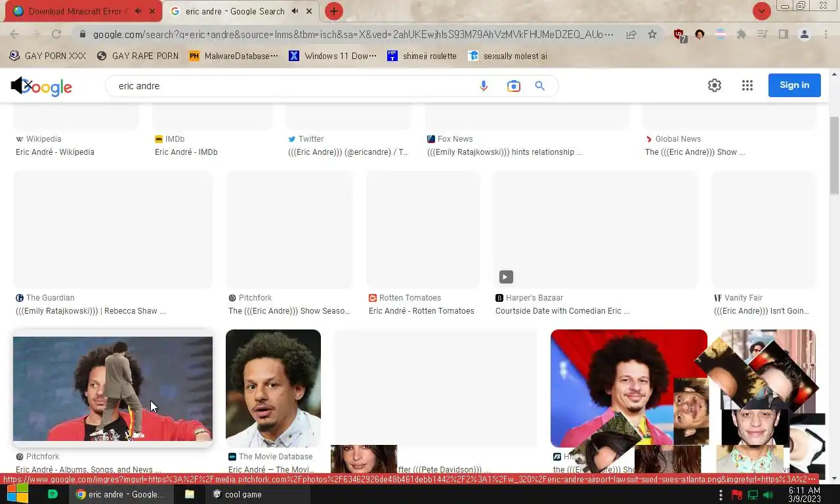Open 'Eric André - Rotten Tomatoes' result

coord(421,311)
